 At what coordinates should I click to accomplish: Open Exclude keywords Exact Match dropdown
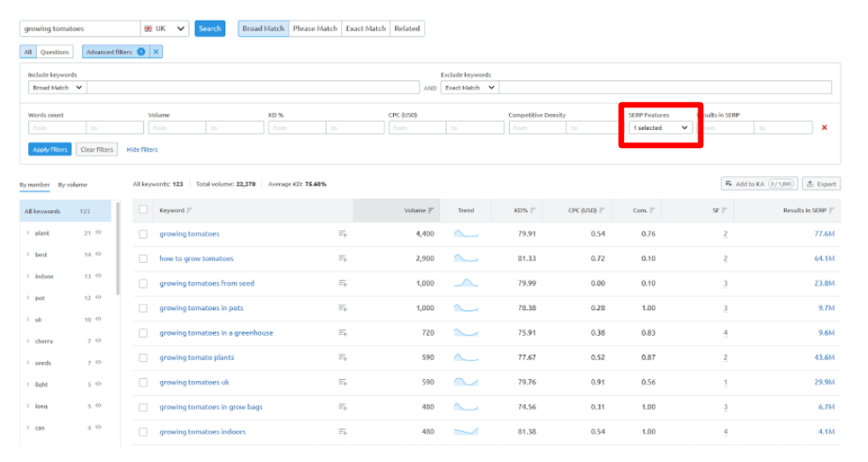[469, 88]
